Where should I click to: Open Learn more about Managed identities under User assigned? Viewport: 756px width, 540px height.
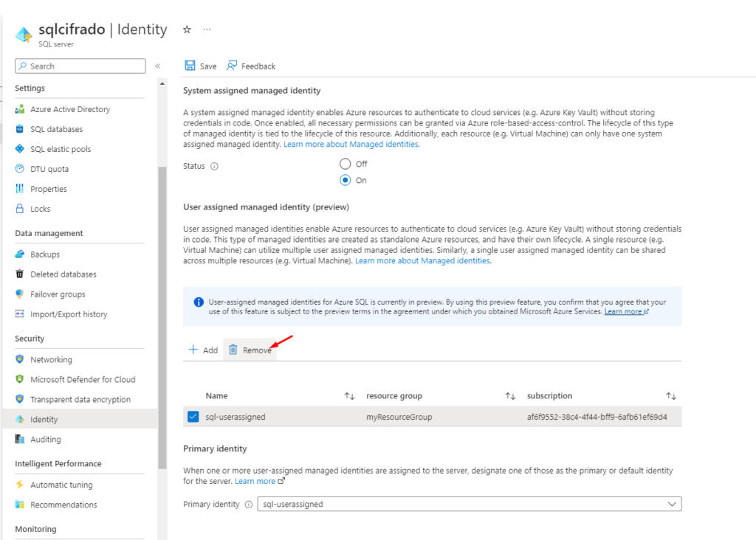pos(423,260)
